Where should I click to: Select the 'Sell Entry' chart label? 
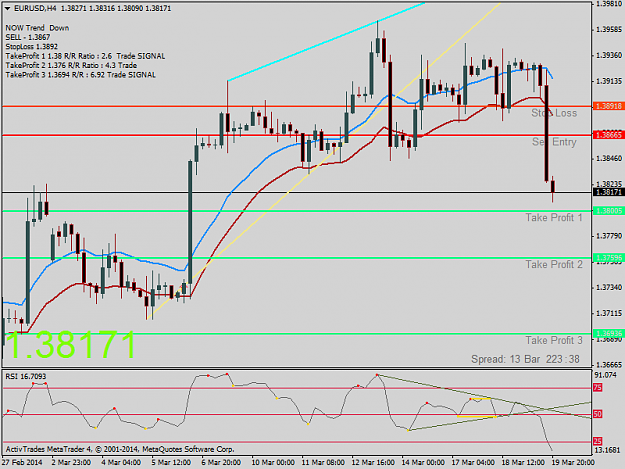pyautogui.click(x=554, y=142)
